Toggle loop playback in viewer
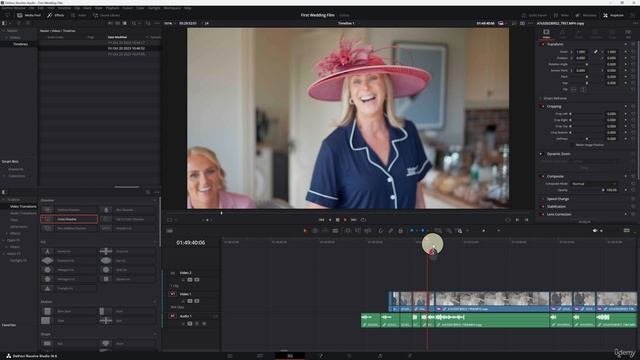 coord(363,220)
